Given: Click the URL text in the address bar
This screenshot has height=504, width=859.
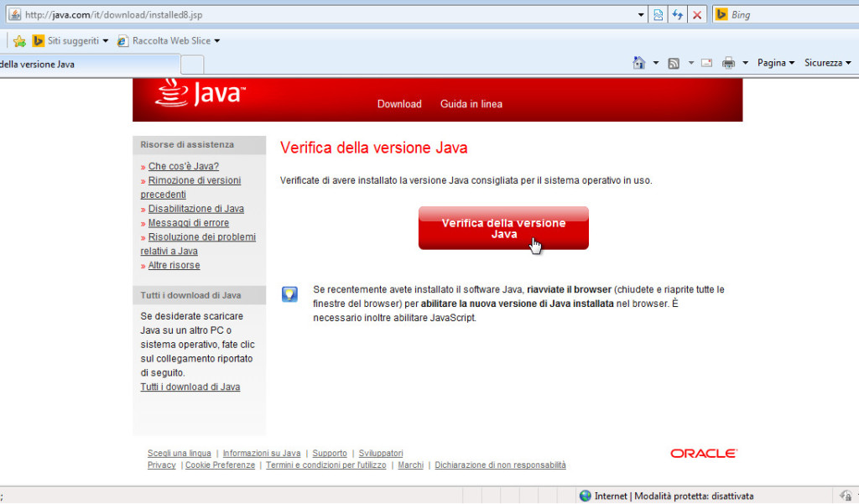Looking at the screenshot, I should [114, 15].
